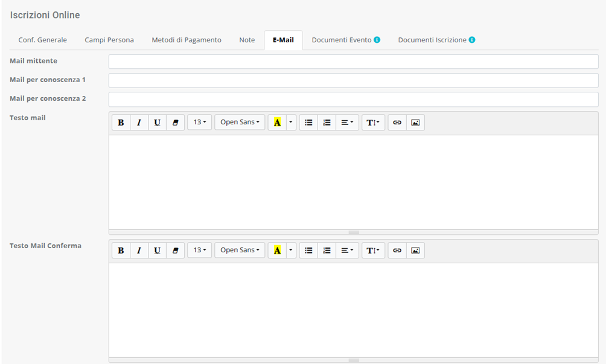This screenshot has width=606, height=364.
Task: Switch to Conf. Generale tab
Action: coord(43,40)
